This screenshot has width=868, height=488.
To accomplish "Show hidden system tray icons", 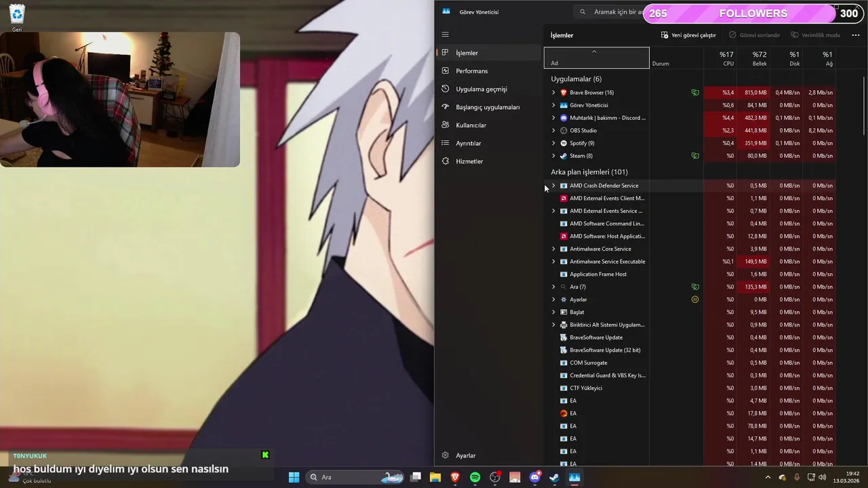I will tap(768, 477).
